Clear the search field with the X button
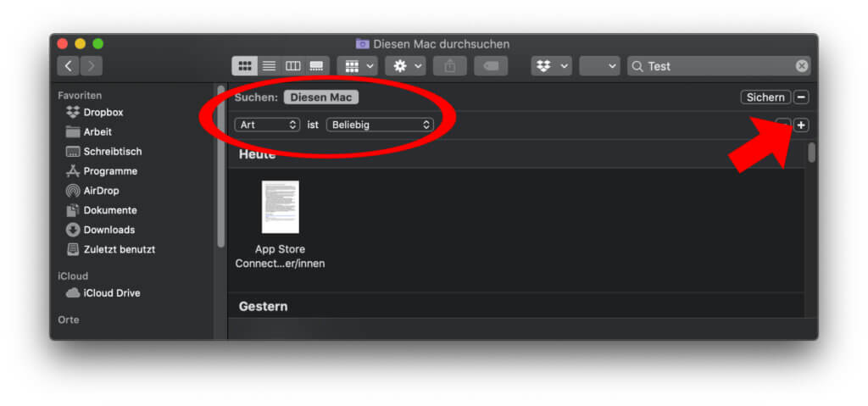Screen dimensions: 868x406 click(802, 66)
